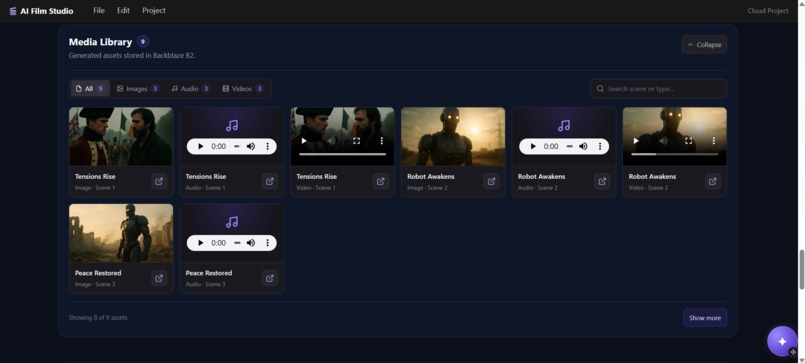This screenshot has width=806, height=363.
Task: Open the Peace Restored image thumbnail
Action: coord(121,233)
